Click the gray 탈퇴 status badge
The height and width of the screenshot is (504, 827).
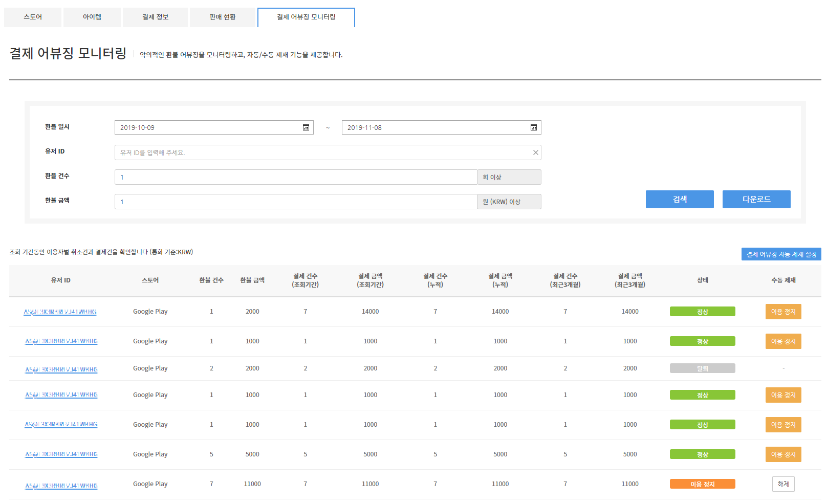point(703,368)
